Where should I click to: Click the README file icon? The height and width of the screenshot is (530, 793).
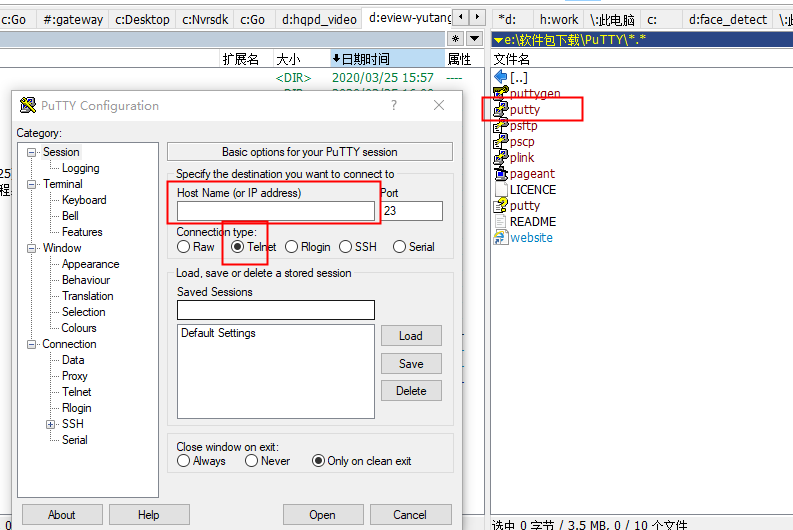pyautogui.click(x=501, y=222)
